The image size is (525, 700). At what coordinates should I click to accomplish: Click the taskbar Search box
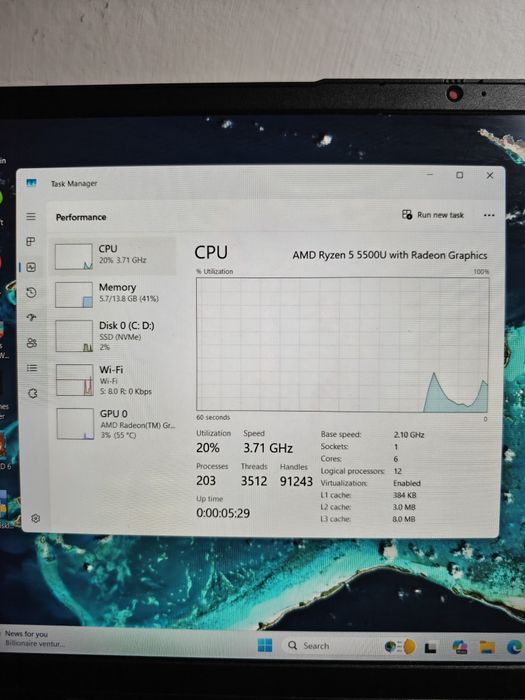click(334, 646)
